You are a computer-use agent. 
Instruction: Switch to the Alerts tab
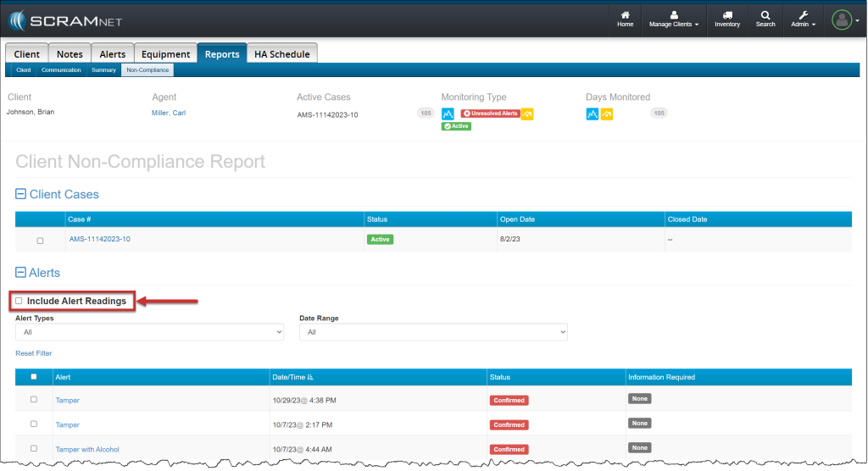[113, 53]
